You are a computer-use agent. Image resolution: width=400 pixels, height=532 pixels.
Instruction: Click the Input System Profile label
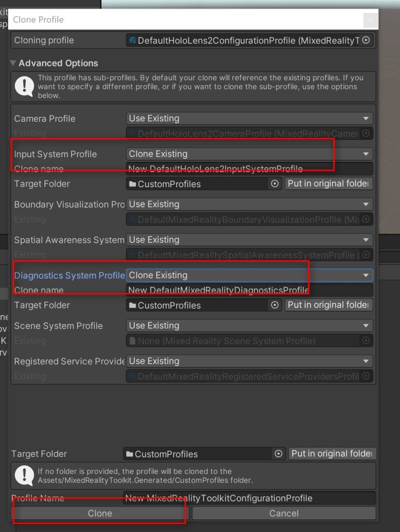(x=55, y=154)
